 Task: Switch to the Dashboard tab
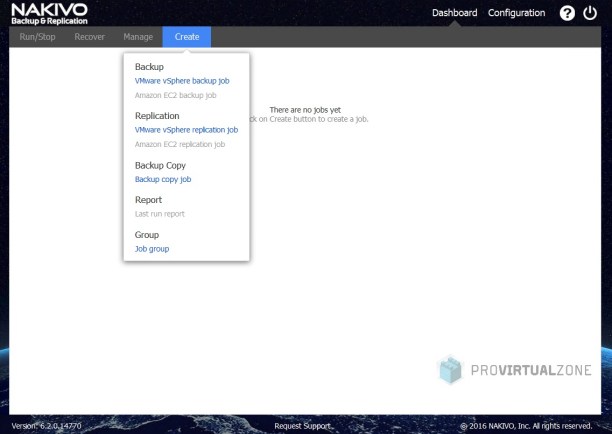454,13
